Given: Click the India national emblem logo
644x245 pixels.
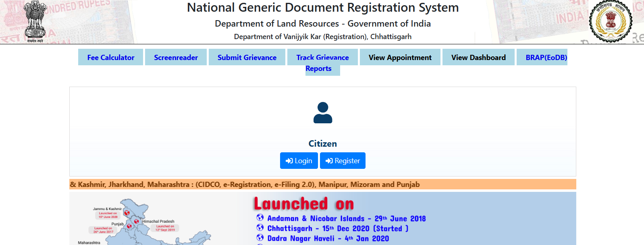Looking at the screenshot, I should click(35, 21).
